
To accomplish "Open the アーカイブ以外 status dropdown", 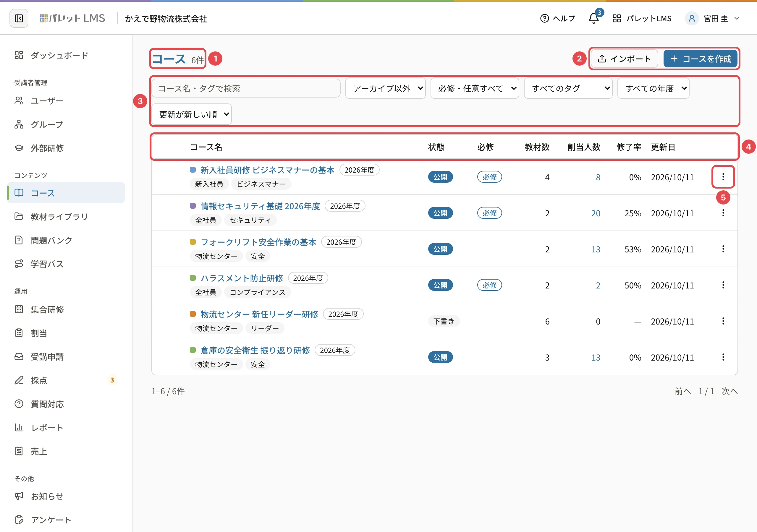I will 385,88.
